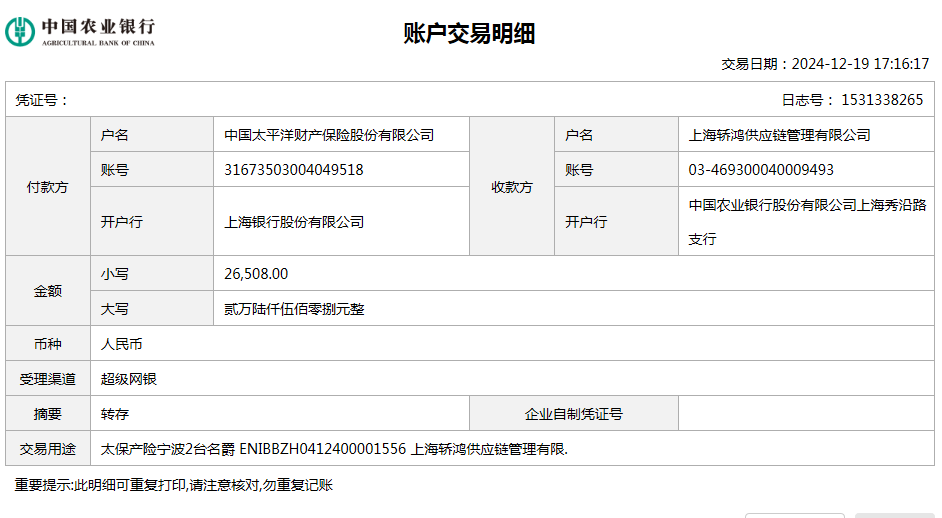Image resolution: width=942 pixels, height=518 pixels.
Task: Click the currency value 人民币
Action: (x=122, y=344)
